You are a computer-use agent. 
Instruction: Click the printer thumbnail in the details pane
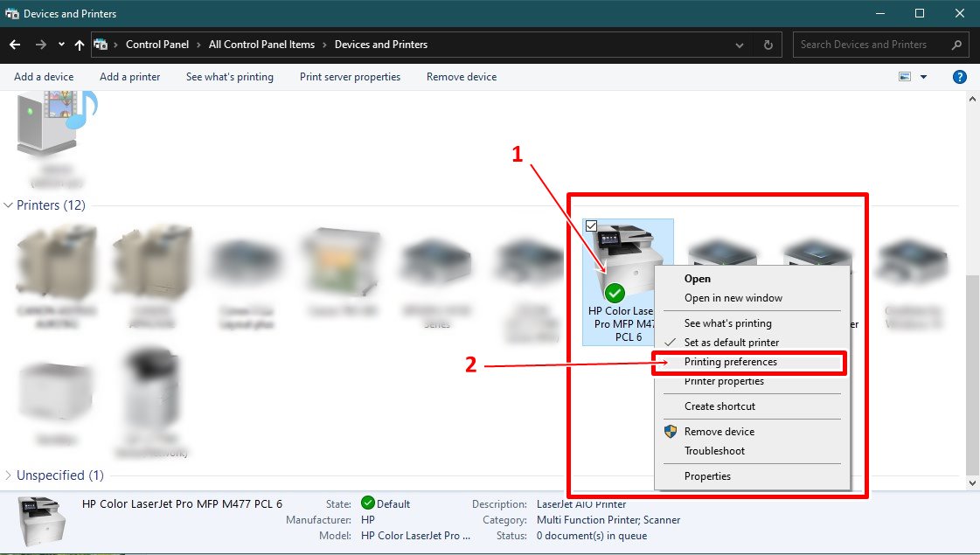(x=42, y=521)
